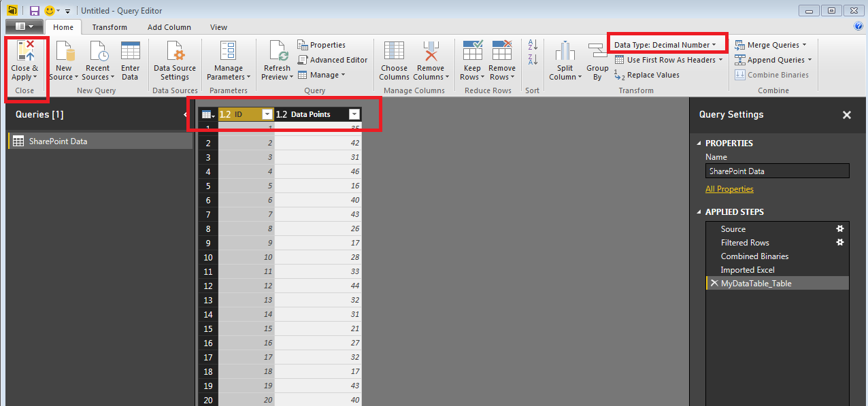This screenshot has width=868, height=406.
Task: Click the Choose Columns icon
Action: coord(394,52)
